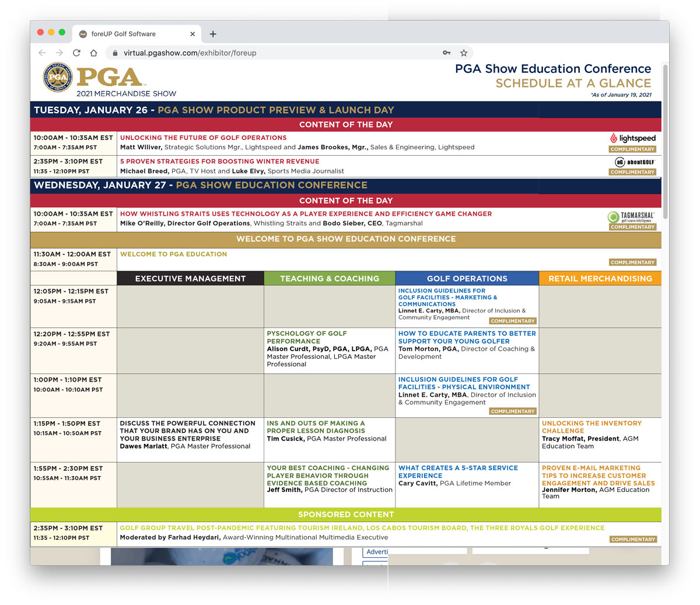Click the 12:20PM - 12:55PM EST time cell
This screenshot has width=700, height=605.
73,351
